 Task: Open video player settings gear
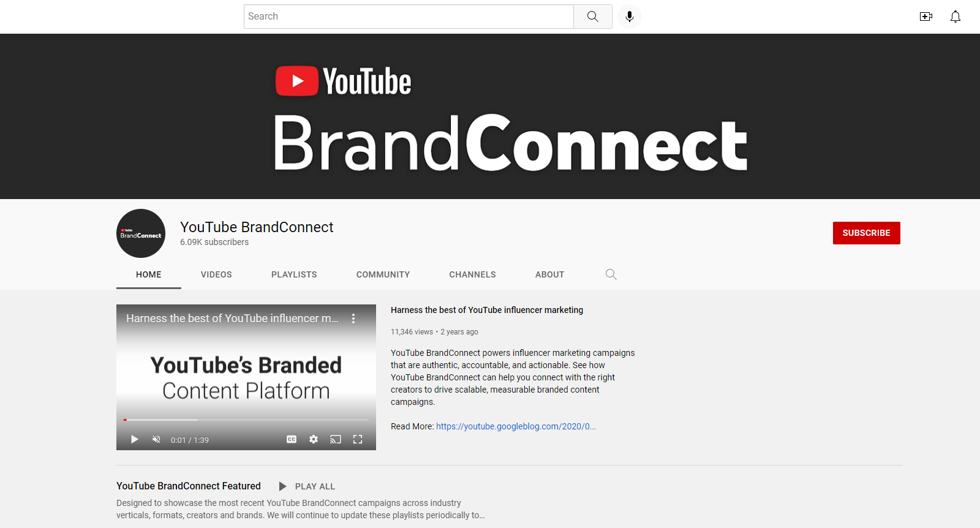coord(314,439)
